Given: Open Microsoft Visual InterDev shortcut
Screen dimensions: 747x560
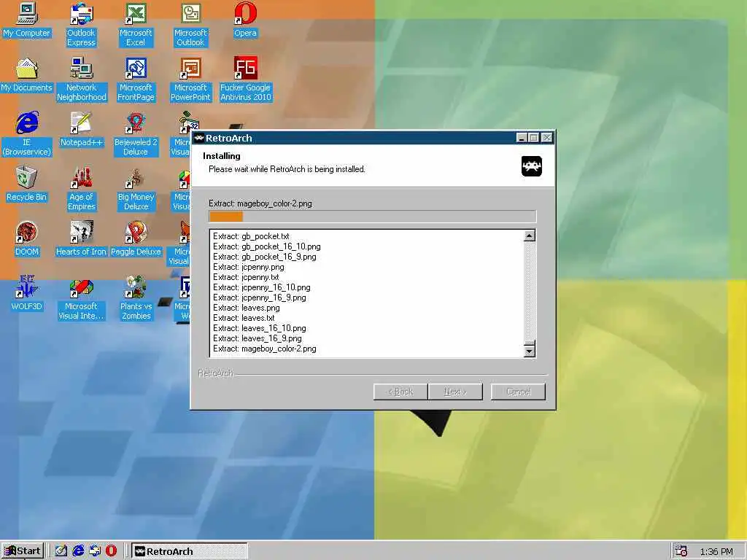Looking at the screenshot, I should pos(81,298).
